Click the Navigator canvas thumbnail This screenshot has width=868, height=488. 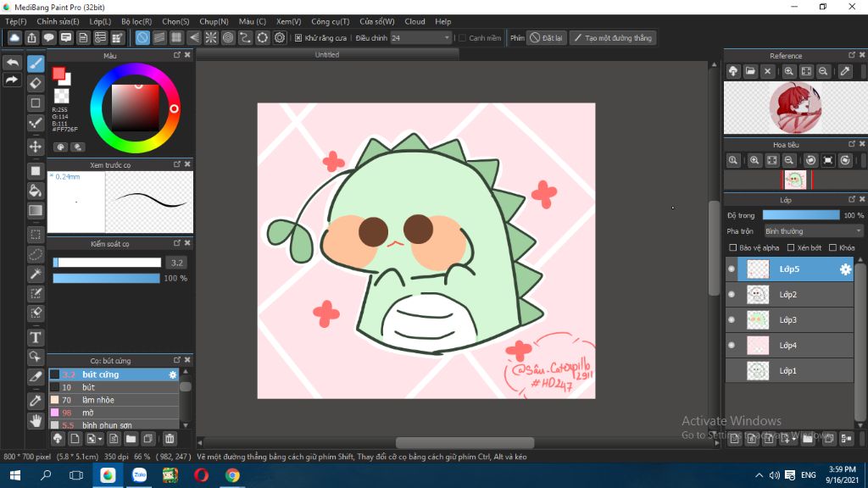pos(795,180)
